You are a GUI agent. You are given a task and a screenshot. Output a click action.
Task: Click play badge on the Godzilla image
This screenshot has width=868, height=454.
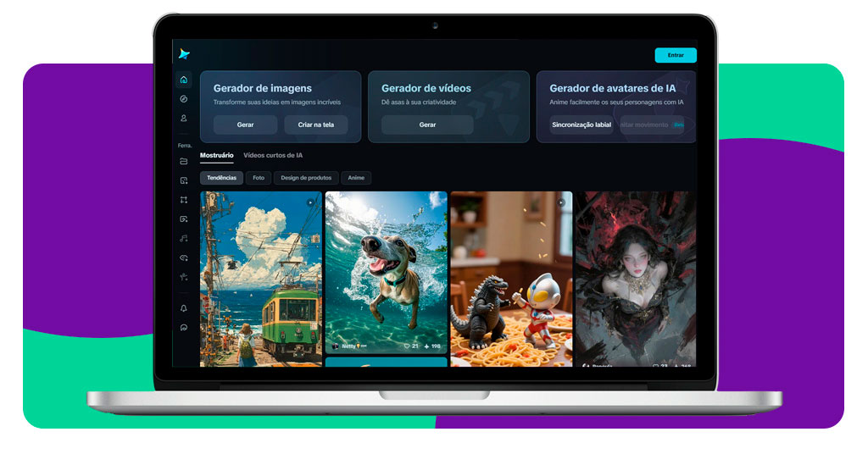561,202
